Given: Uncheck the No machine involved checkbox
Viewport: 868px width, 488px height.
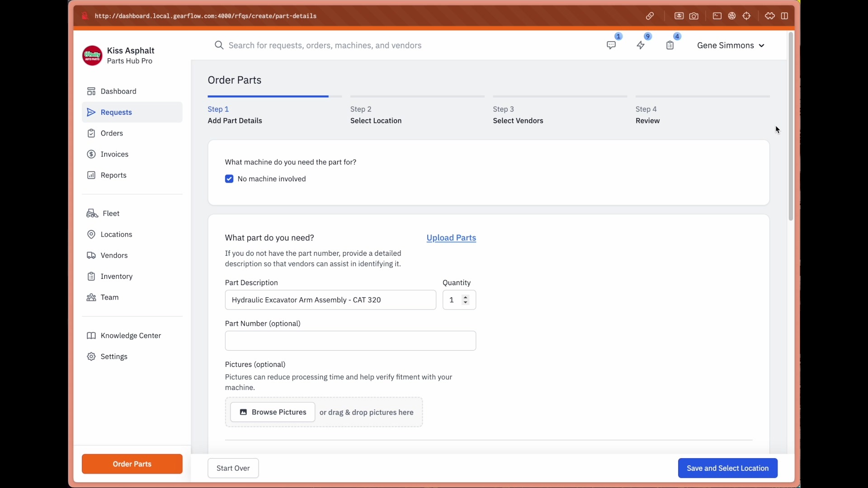Looking at the screenshot, I should [x=229, y=179].
